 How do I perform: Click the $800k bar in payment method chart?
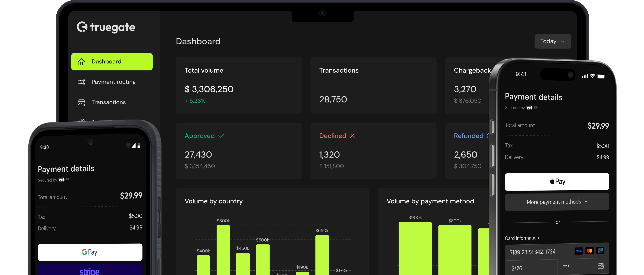(x=455, y=250)
